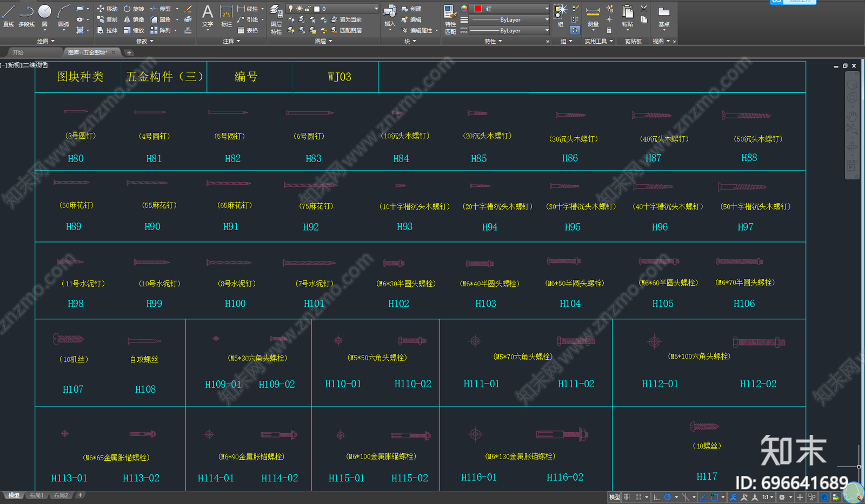Switch to the 布局1 layout tab

pos(36,495)
